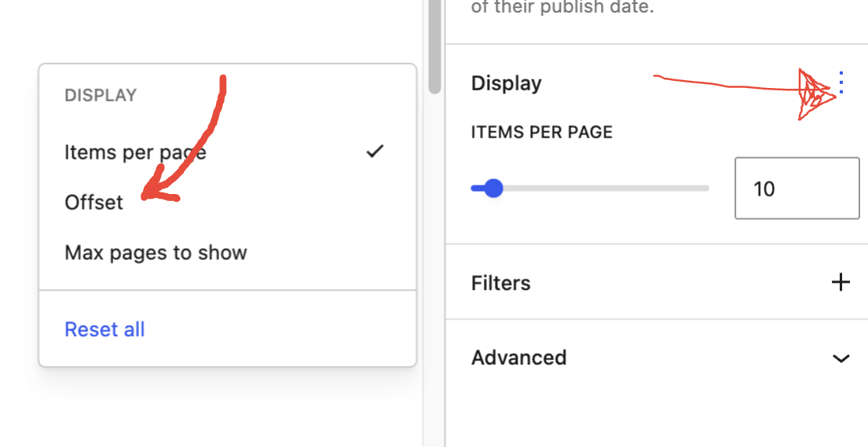The height and width of the screenshot is (447, 868).
Task: Click the Filters plus icon
Action: pyautogui.click(x=841, y=283)
